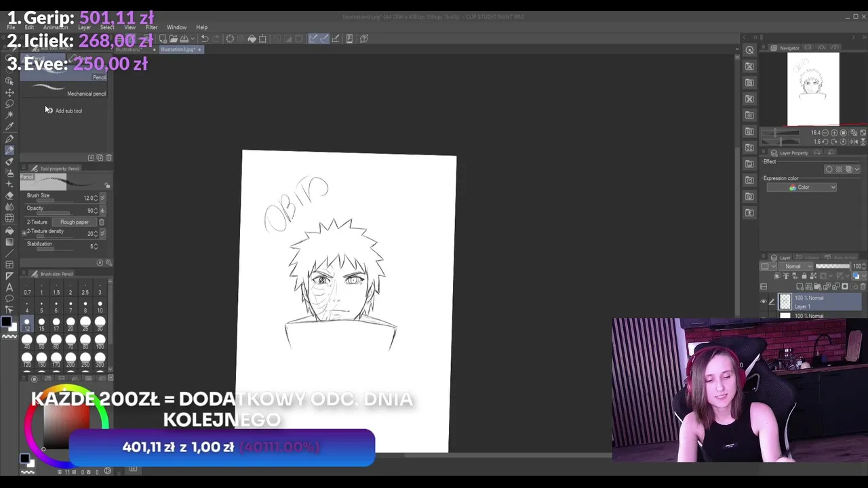Open the File menu
The height and width of the screenshot is (488, 868).
tap(11, 28)
